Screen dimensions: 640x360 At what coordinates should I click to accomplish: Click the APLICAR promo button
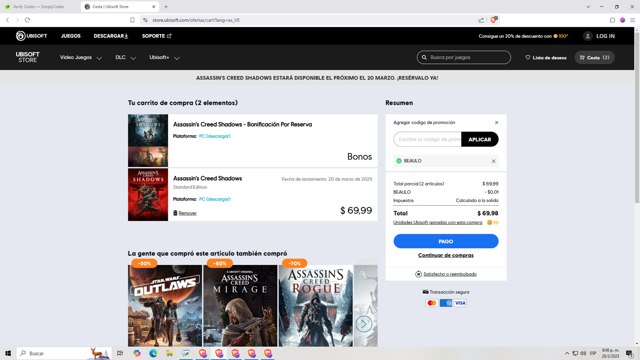(480, 139)
